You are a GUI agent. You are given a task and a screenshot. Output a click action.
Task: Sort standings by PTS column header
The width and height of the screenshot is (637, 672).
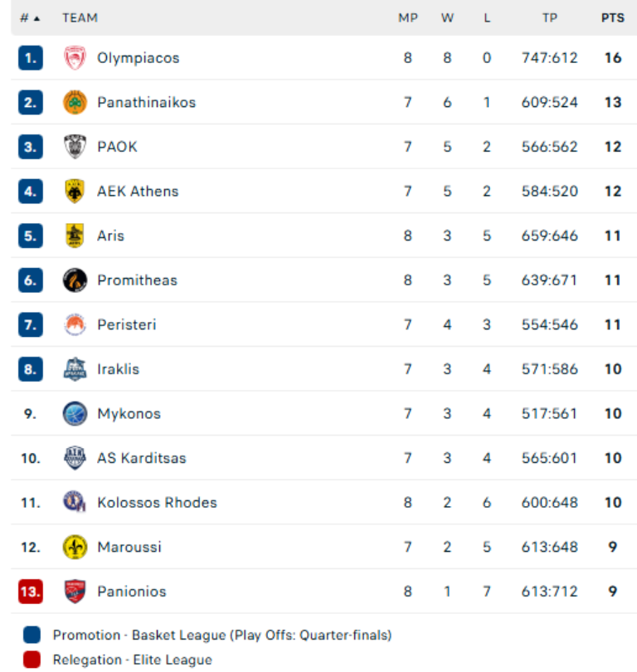click(613, 17)
